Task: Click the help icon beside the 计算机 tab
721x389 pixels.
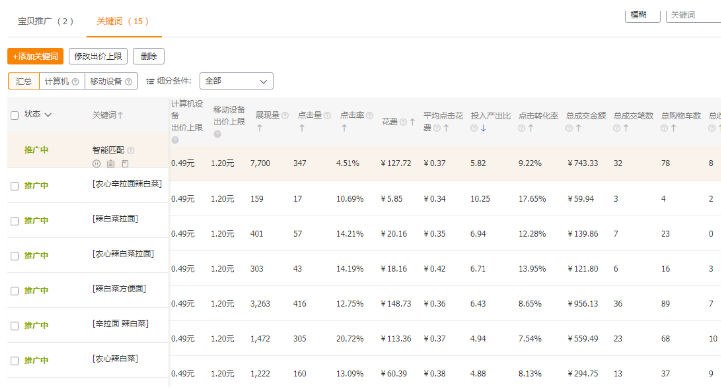Action: click(75, 82)
